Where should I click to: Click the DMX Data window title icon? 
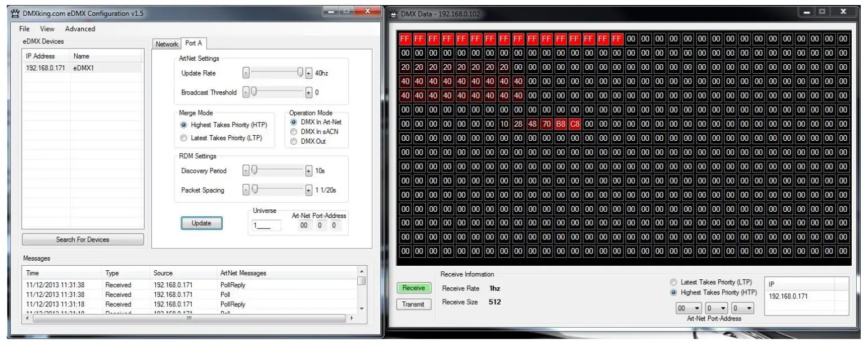[394, 14]
